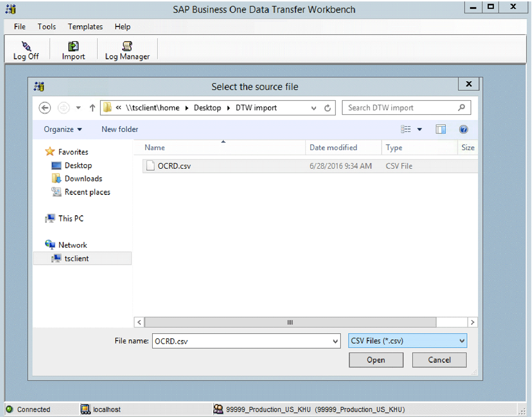The width and height of the screenshot is (532, 417).
Task: Click the Import toolbar icon
Action: click(73, 46)
